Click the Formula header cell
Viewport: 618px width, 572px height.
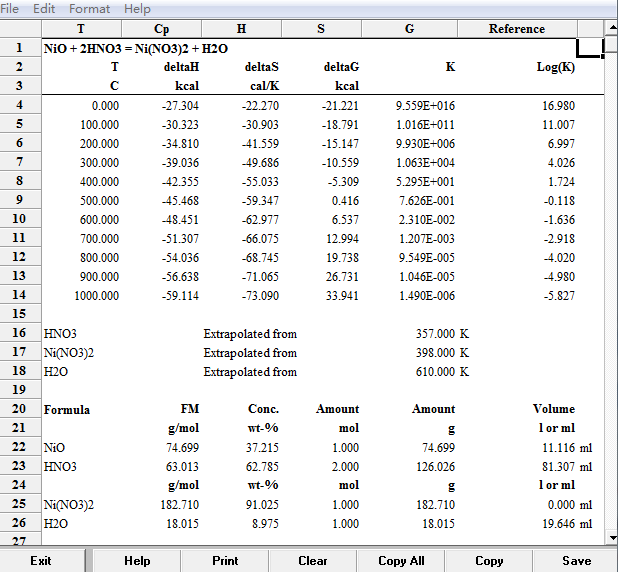67,410
